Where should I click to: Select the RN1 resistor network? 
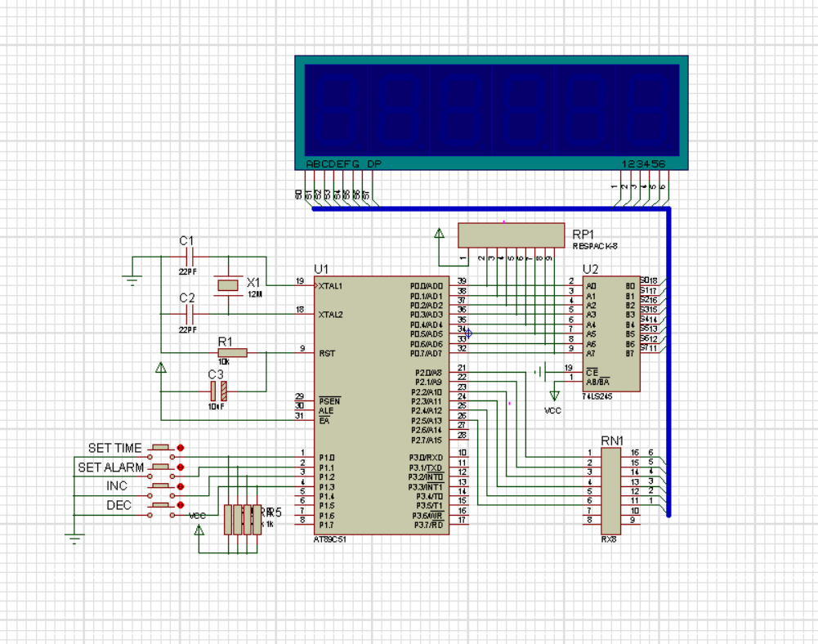pos(611,491)
